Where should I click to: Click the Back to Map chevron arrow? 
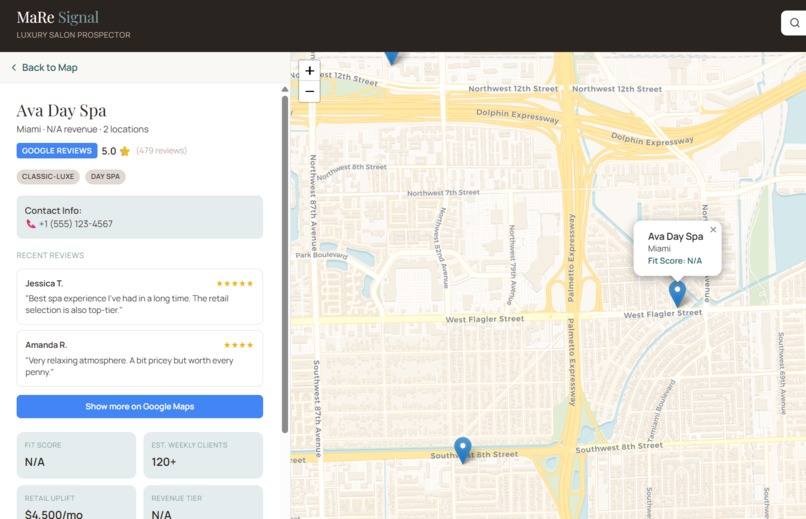[x=14, y=67]
